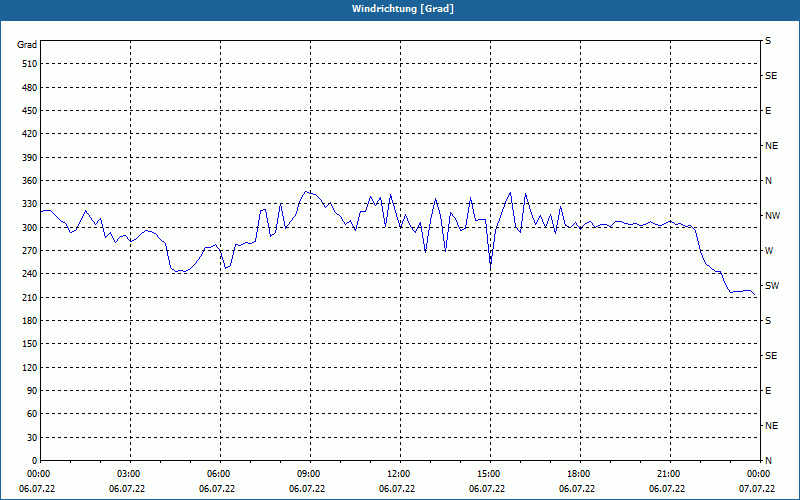Click the chart title 'Windrichtung [Grad]'
The height and width of the screenshot is (500, 800).
(x=403, y=9)
